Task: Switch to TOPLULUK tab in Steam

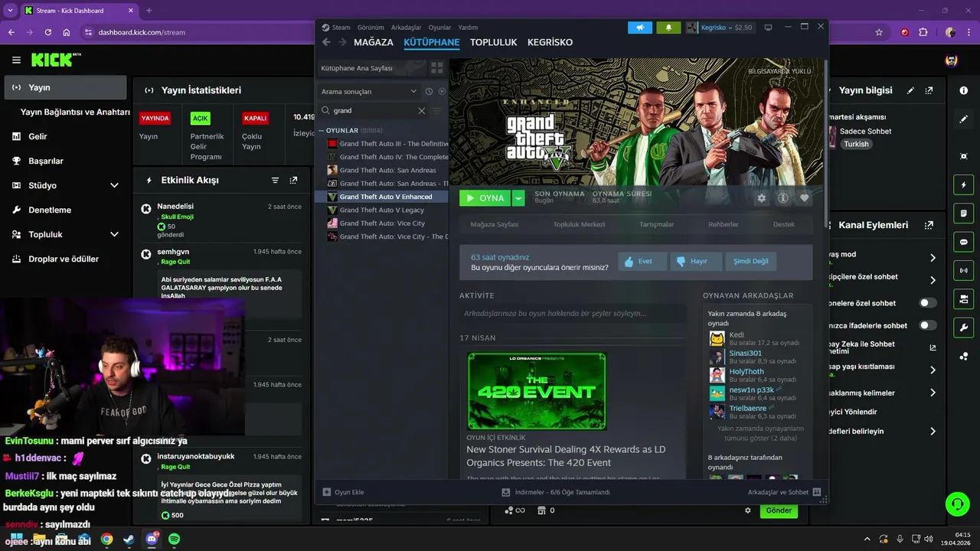Action: (494, 42)
